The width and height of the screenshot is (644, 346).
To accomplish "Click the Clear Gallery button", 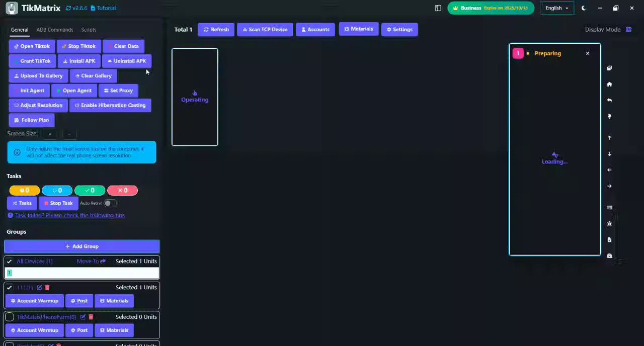I will pos(93,76).
